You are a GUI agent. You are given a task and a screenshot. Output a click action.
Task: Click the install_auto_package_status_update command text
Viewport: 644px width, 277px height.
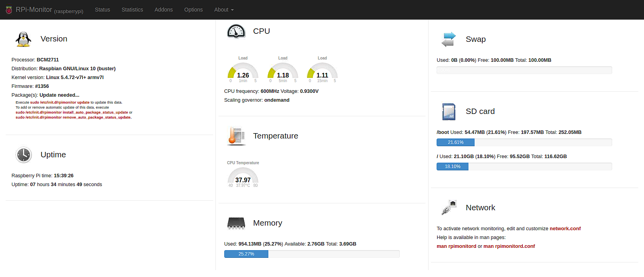point(72,112)
